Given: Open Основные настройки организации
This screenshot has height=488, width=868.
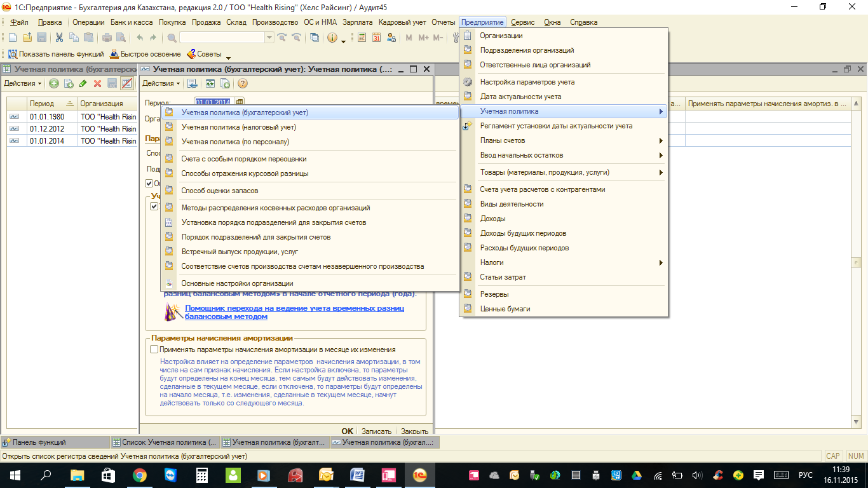Looking at the screenshot, I should (x=309, y=283).
